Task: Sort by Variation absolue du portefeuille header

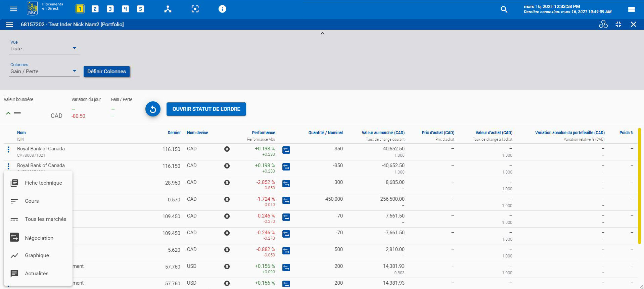Action: click(570, 133)
